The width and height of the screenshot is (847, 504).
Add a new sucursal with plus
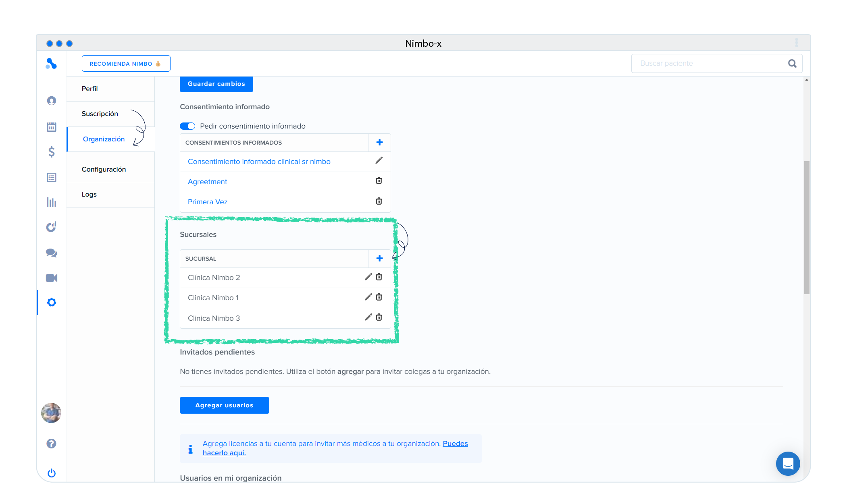(x=379, y=258)
